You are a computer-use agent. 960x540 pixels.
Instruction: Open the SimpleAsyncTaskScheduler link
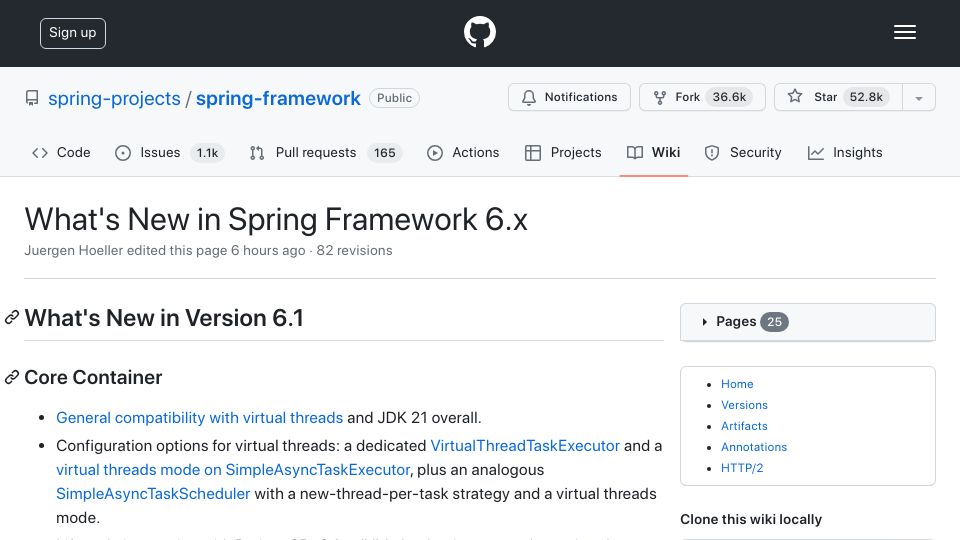click(153, 493)
